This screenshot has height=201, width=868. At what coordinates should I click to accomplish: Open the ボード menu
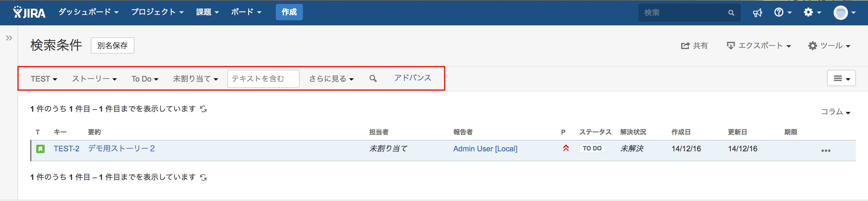pyautogui.click(x=246, y=12)
